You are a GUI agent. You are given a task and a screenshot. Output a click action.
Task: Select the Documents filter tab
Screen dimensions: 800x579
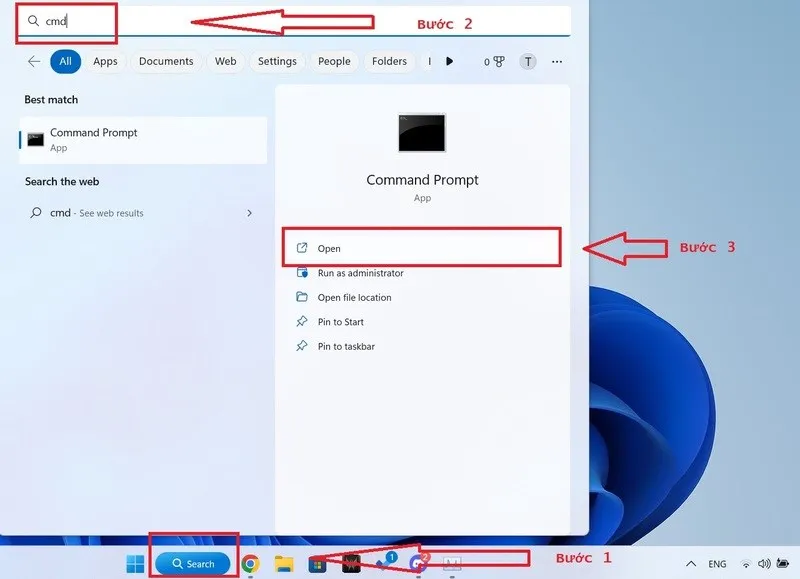tap(166, 61)
